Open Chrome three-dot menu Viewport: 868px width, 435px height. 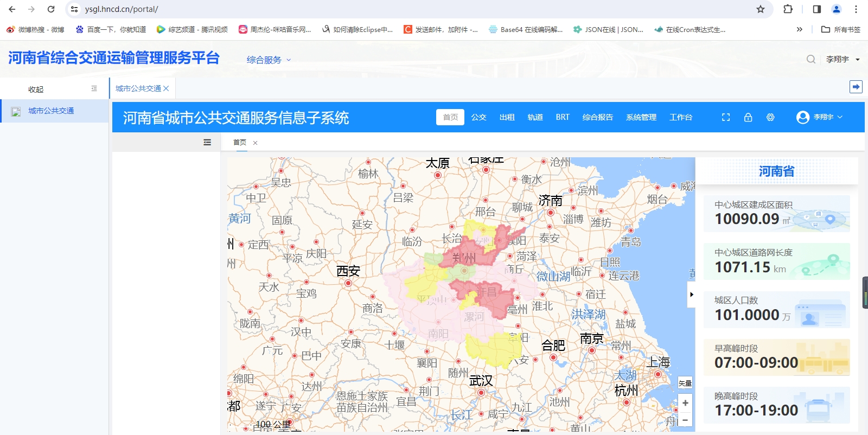856,9
